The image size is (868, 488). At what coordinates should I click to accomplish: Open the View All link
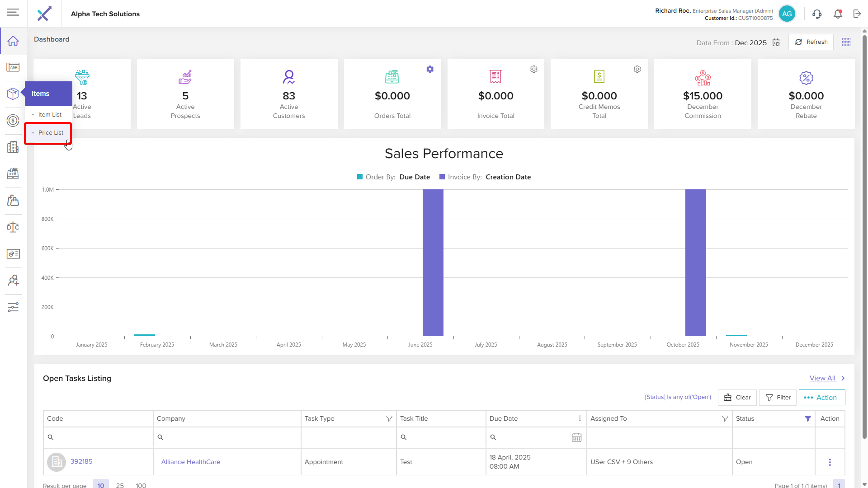click(823, 378)
